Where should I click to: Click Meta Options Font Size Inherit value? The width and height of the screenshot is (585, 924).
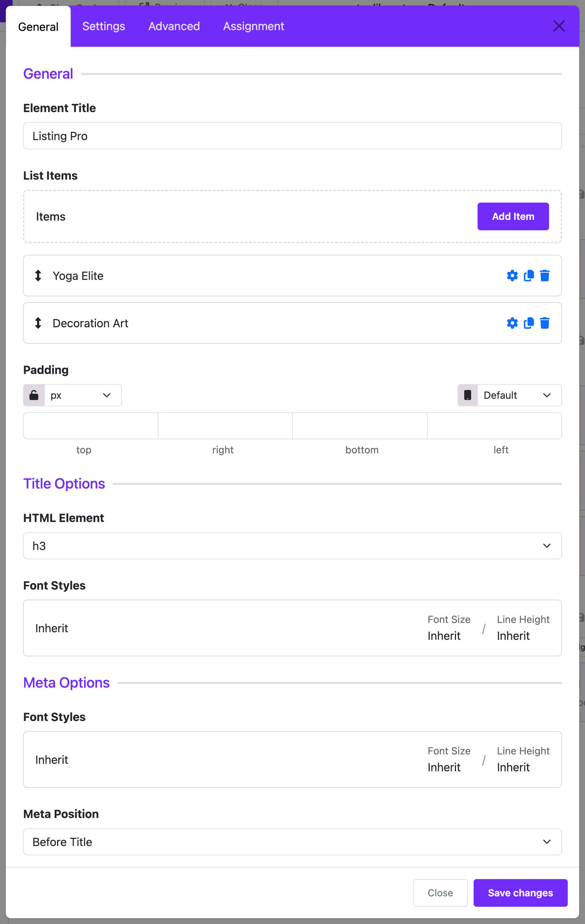point(444,767)
